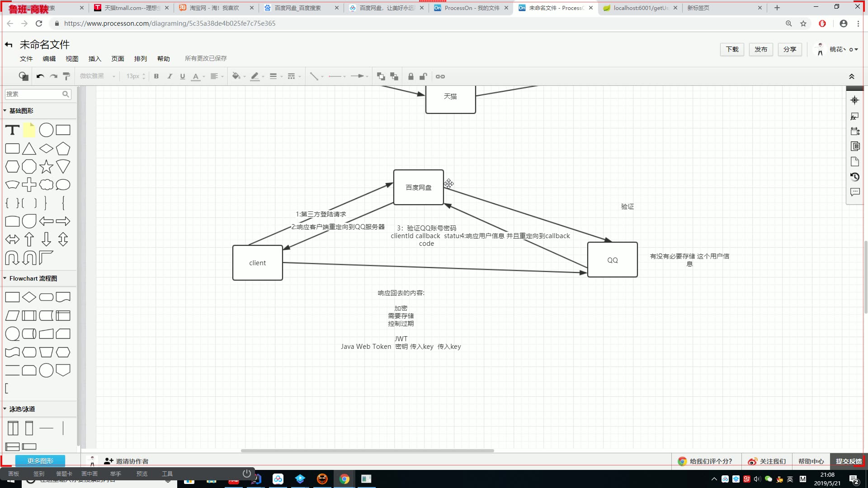The image size is (868, 488).
Task: Click the 下载 button
Action: click(732, 49)
